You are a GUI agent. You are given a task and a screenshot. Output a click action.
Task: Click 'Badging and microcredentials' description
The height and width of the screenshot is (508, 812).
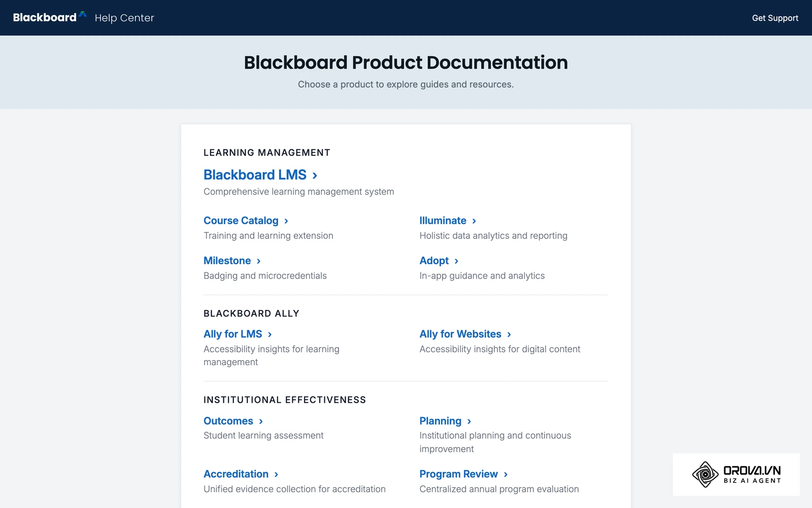[x=265, y=276]
